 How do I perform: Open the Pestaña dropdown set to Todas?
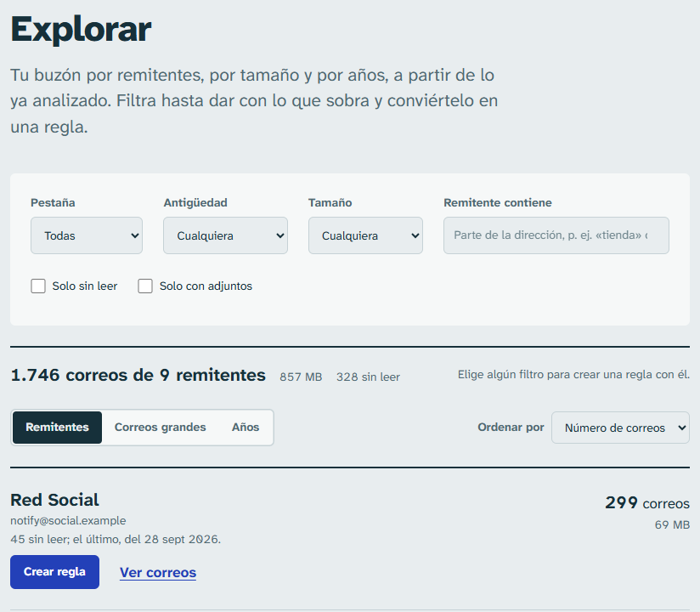click(86, 235)
